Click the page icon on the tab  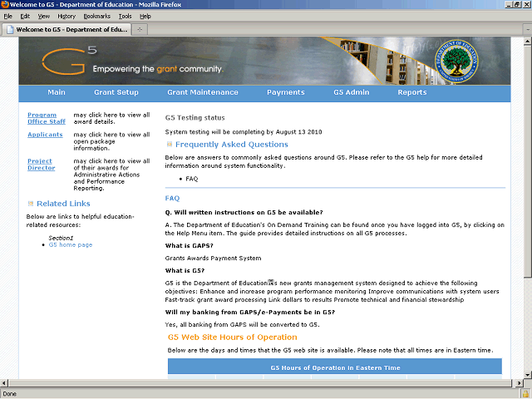(x=10, y=30)
